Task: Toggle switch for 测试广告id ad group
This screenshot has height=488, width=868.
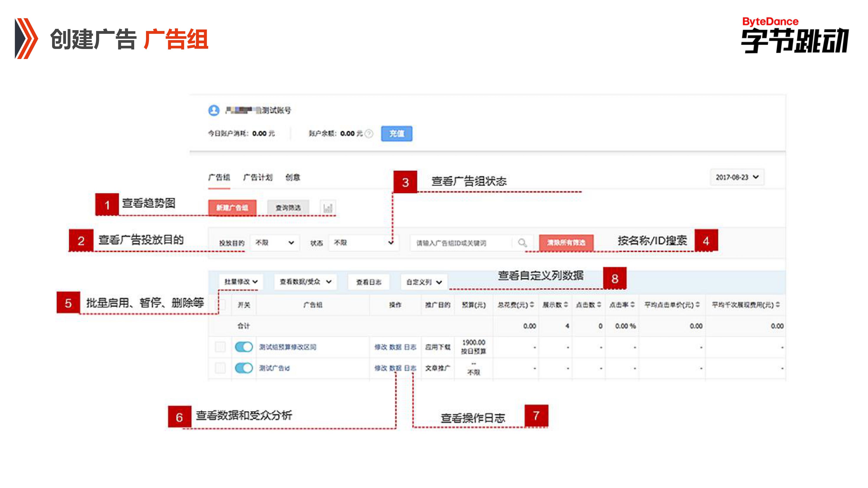Action: (244, 368)
